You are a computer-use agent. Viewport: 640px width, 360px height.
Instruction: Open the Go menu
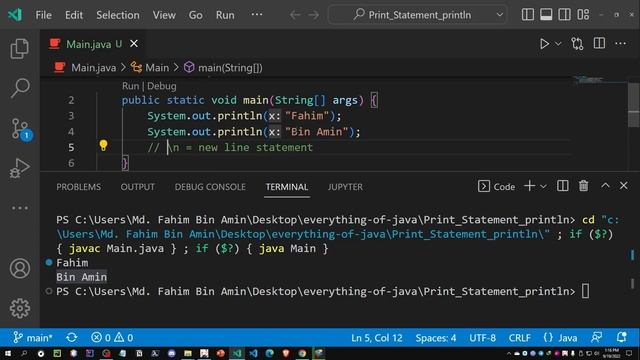click(x=195, y=15)
